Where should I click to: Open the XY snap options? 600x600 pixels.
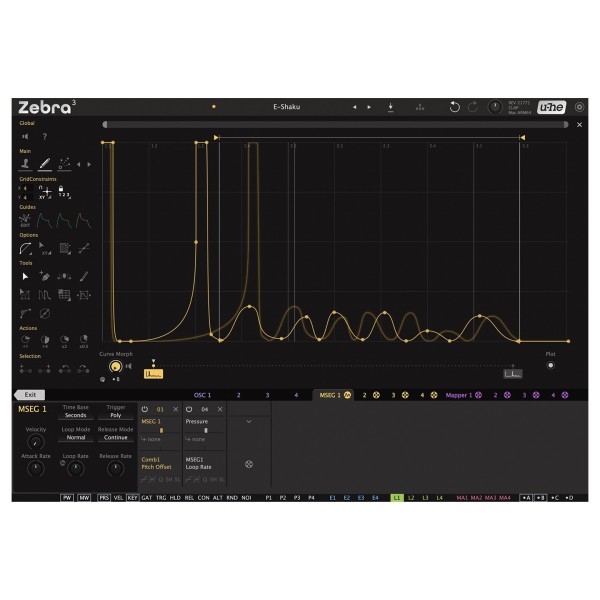(x=45, y=192)
